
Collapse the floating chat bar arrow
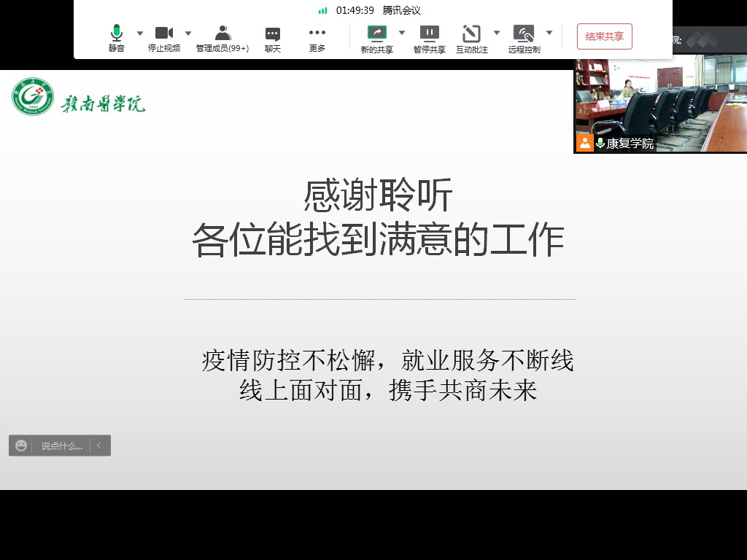click(x=99, y=446)
